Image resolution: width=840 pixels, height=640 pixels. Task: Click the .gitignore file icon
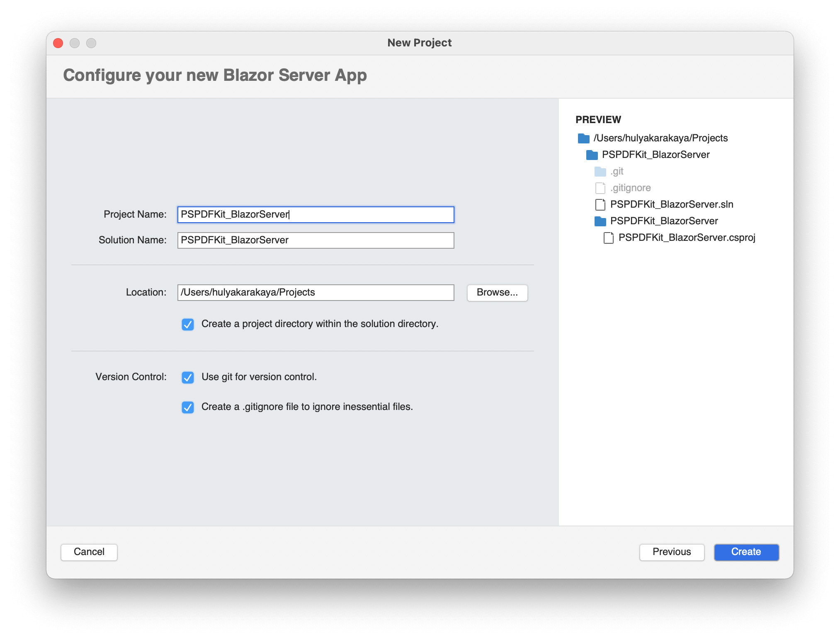pos(600,188)
